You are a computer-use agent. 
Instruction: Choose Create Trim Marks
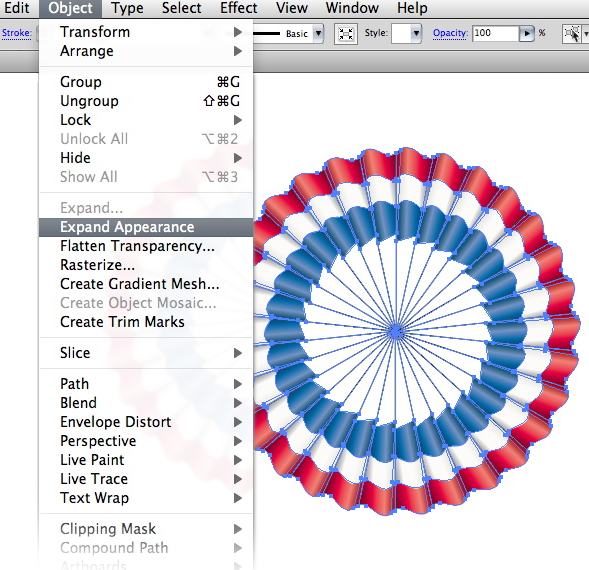tap(146, 322)
